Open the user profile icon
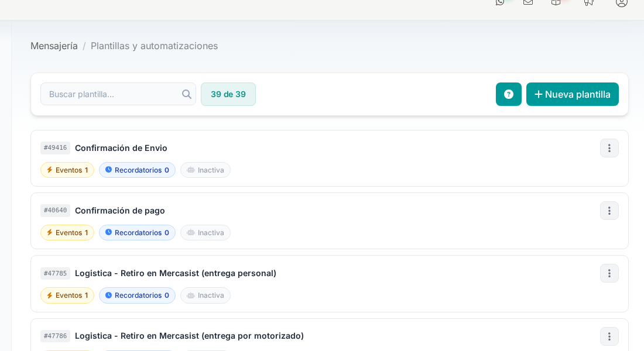Screen dimensions: 644x351 (x=621, y=2)
